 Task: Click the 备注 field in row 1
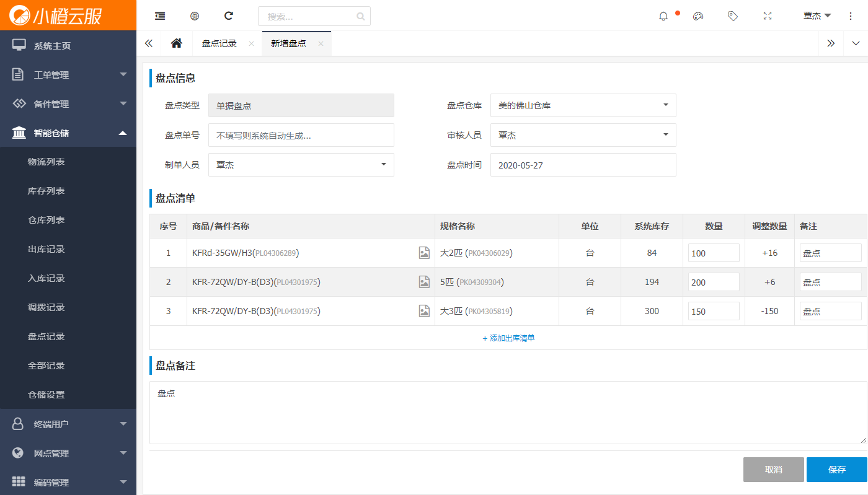[831, 253]
